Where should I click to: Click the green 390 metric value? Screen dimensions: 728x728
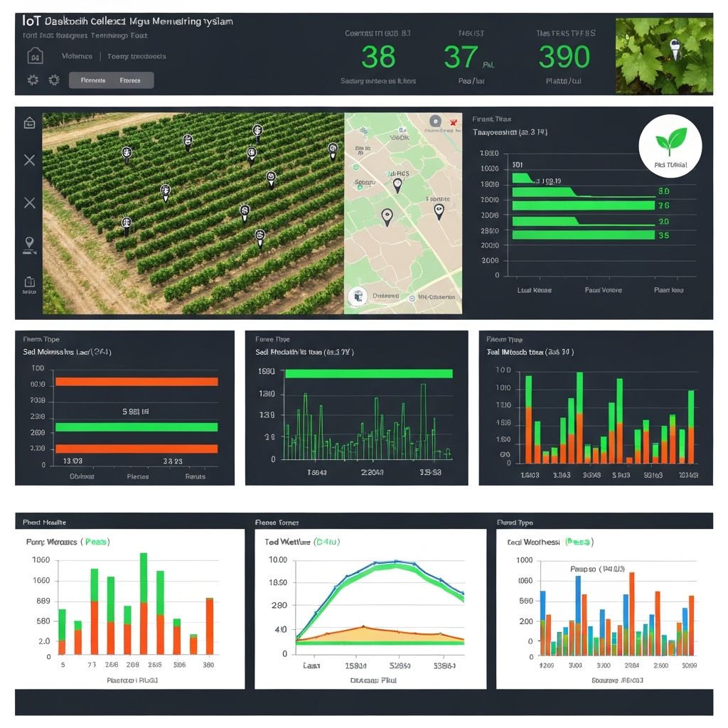pyautogui.click(x=564, y=57)
